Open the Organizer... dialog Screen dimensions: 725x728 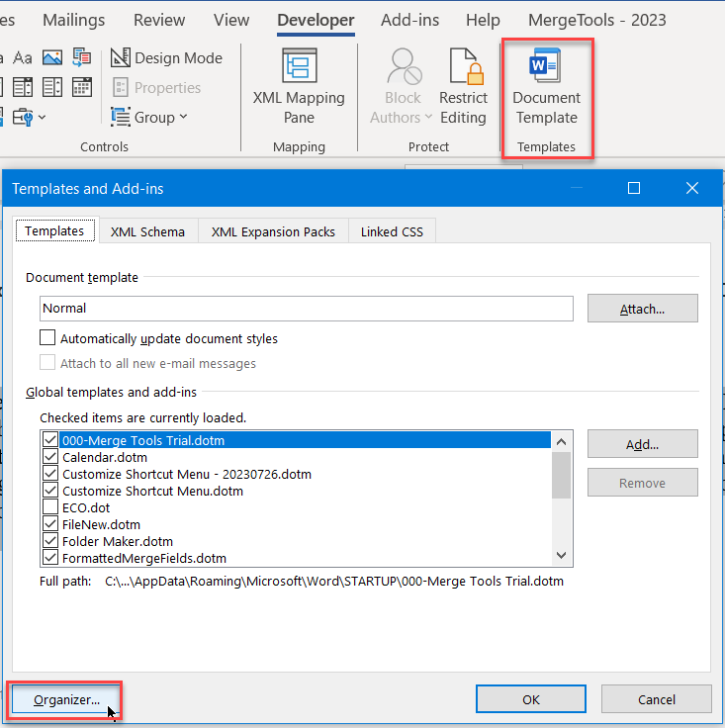(x=66, y=699)
